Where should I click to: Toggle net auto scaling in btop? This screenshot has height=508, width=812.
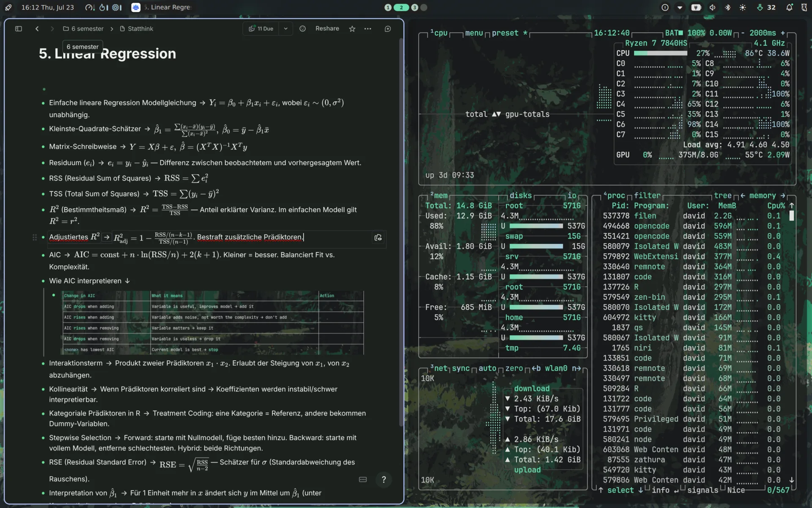point(487,368)
